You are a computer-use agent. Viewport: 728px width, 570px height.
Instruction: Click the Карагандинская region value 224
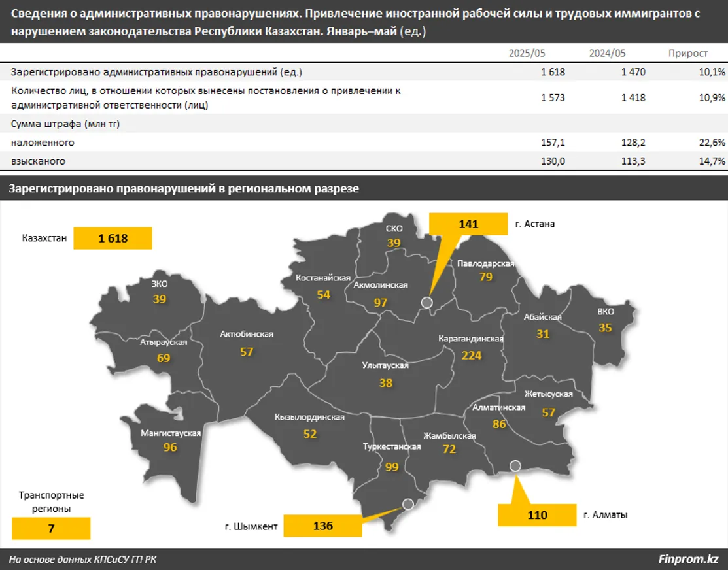pyautogui.click(x=471, y=355)
